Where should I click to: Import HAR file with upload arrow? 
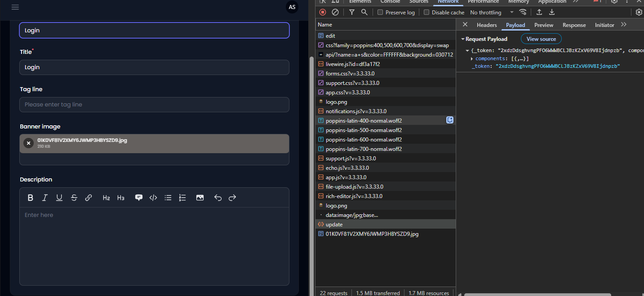pos(539,12)
